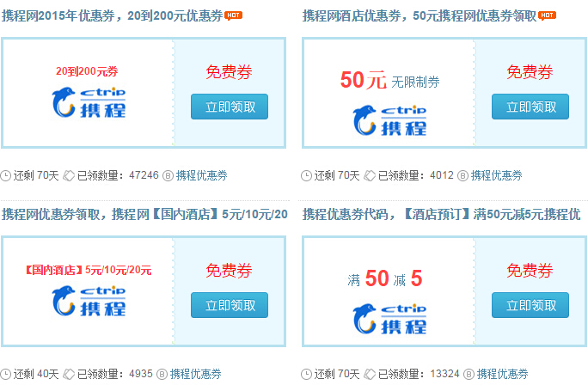Click the red 20到200元券 text
588x391 pixels.
87,71
